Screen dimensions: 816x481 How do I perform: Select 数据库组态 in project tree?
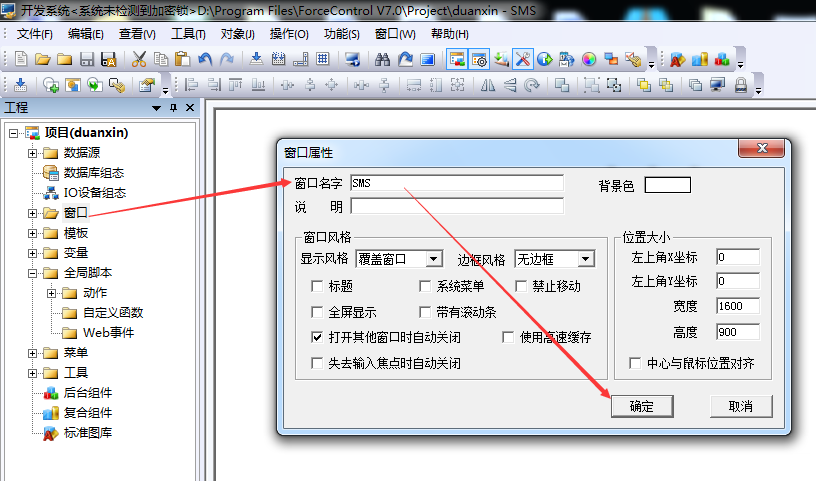pos(94,173)
